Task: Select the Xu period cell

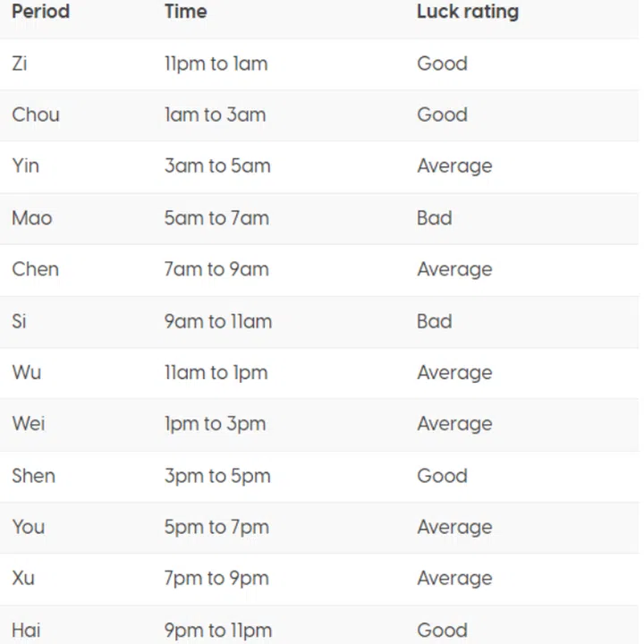Action: point(23,579)
